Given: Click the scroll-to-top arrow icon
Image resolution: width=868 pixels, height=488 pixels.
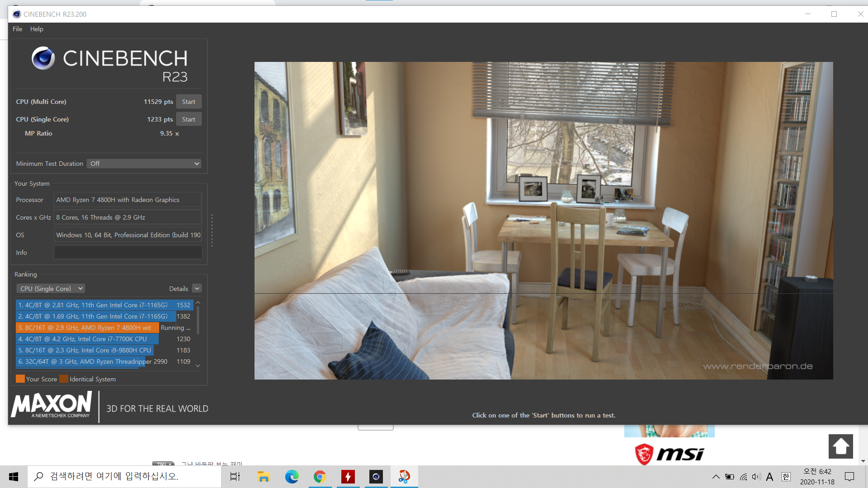Looking at the screenshot, I should point(840,446).
